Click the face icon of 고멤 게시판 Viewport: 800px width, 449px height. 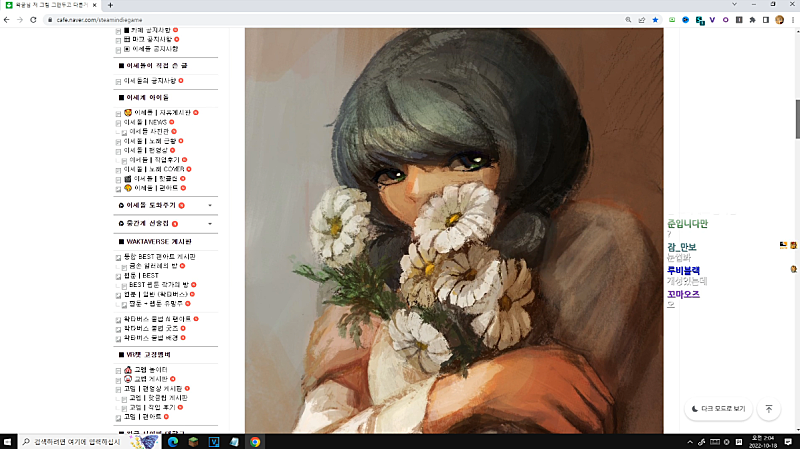(x=128, y=379)
